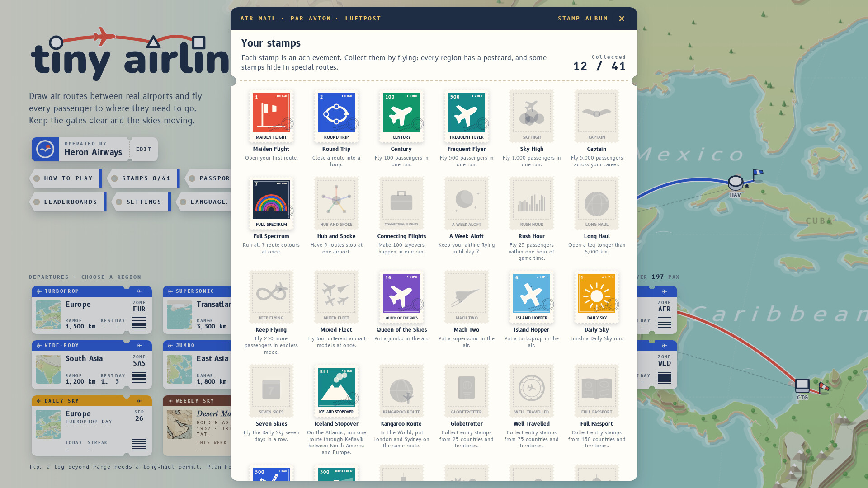The width and height of the screenshot is (868, 488).
Task: Click the Long Haul globe stamp
Action: click(597, 203)
